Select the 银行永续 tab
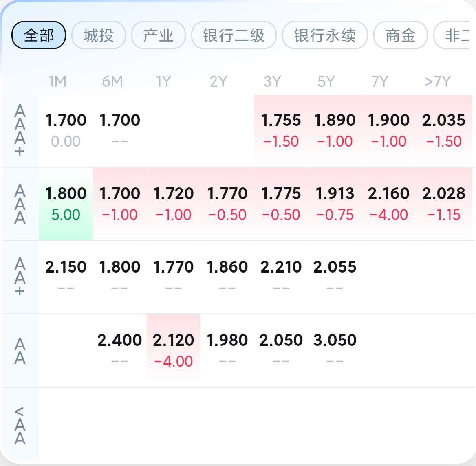This screenshot has width=476, height=466. (x=325, y=35)
